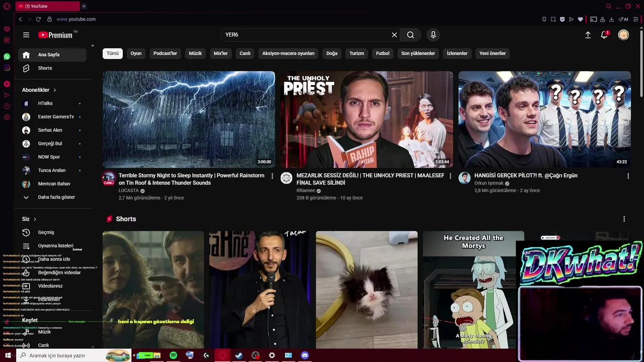Open options menu for Unholy Priest video

pyautogui.click(x=450, y=176)
